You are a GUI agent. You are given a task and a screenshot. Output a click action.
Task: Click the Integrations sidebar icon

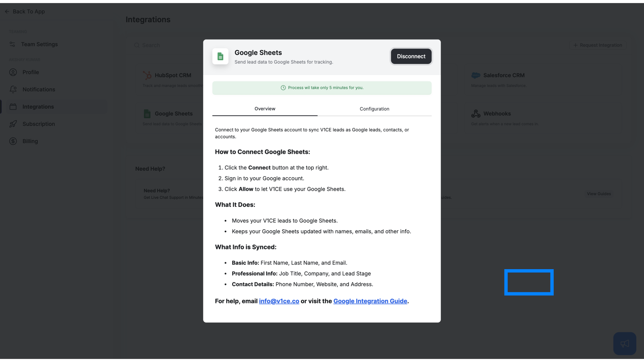pyautogui.click(x=13, y=107)
